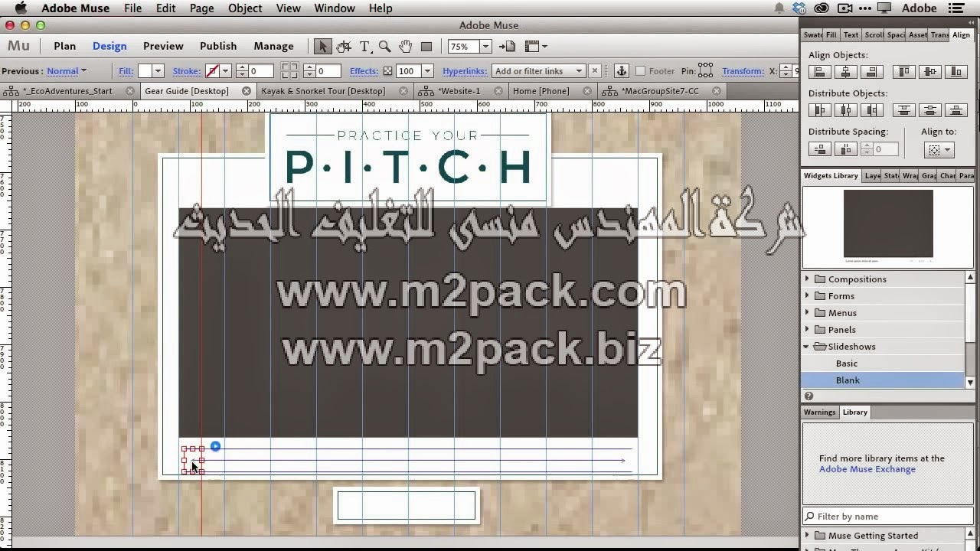
Task: Select the Crop tool
Action: pyautogui.click(x=344, y=47)
